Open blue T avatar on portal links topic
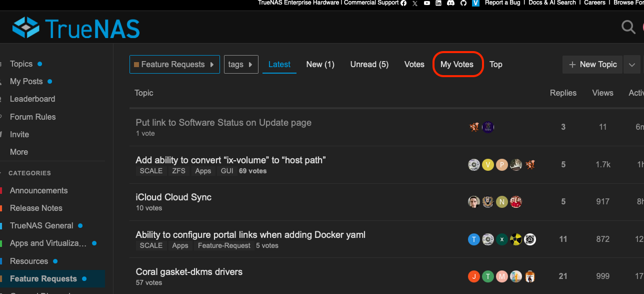The image size is (644, 294). click(474, 239)
